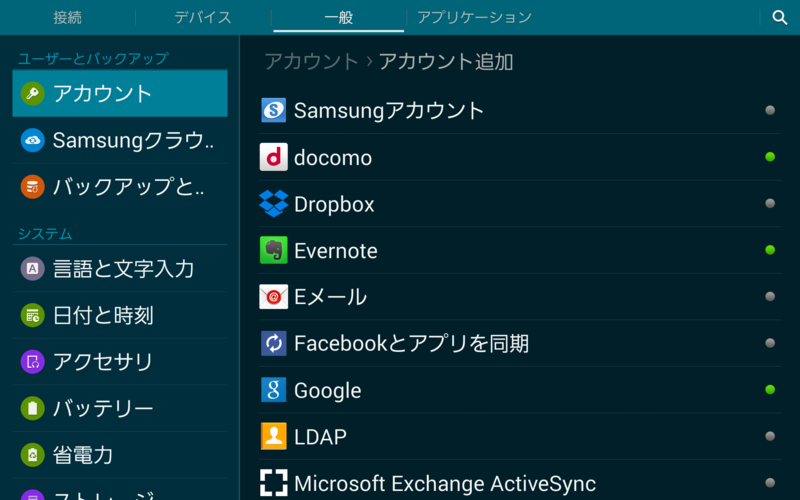Go back via アカウント breadcrumb
800x500 pixels.
click(311, 61)
